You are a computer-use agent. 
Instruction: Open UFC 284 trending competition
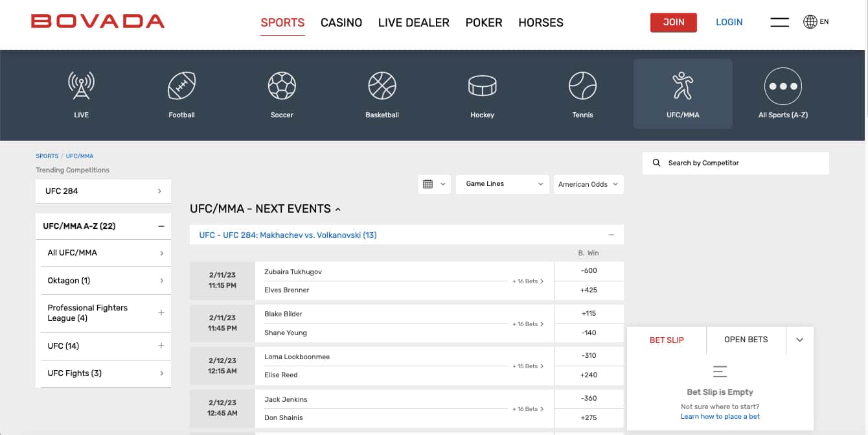click(x=103, y=191)
